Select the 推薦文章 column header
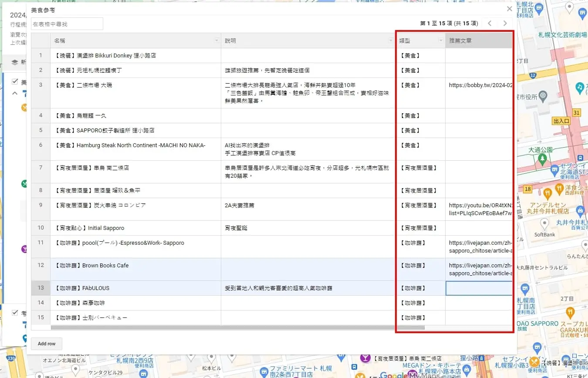Viewport: 588px width, 378px height. coord(479,40)
